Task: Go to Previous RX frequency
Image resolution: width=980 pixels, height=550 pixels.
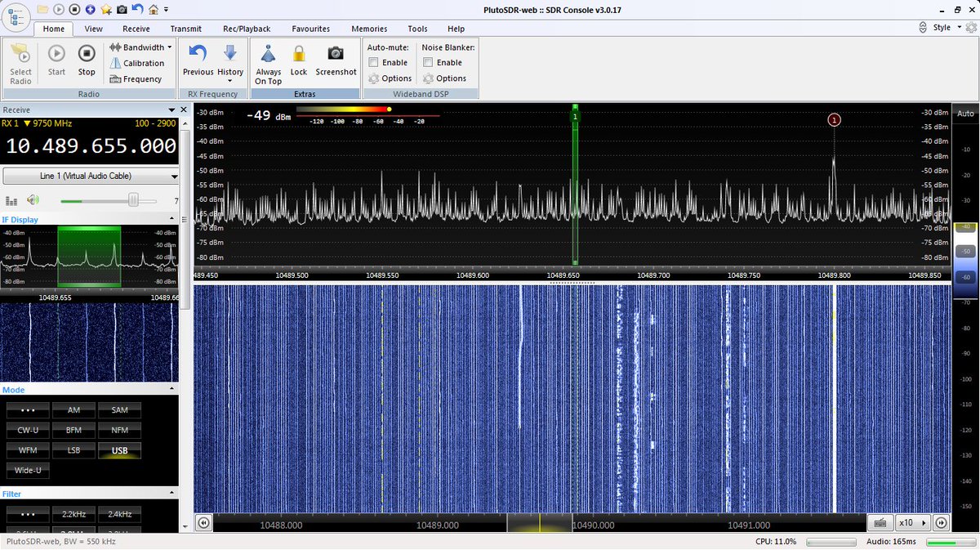Action: click(x=198, y=60)
